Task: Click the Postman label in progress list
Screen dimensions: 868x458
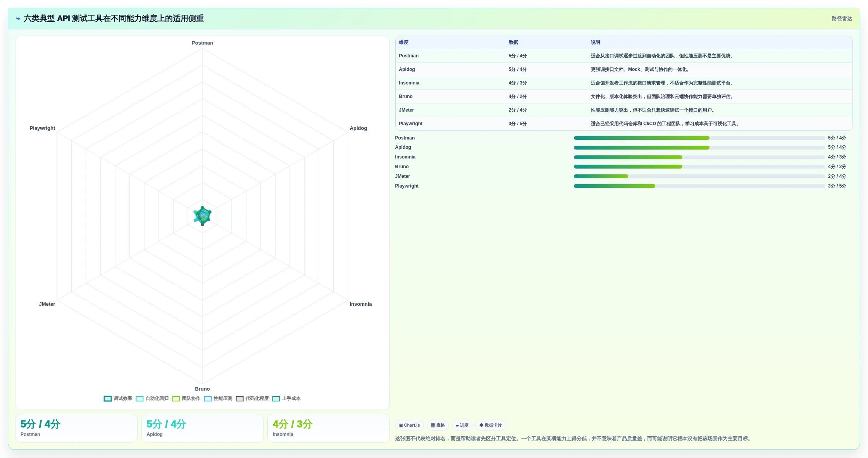Action: 405,138
